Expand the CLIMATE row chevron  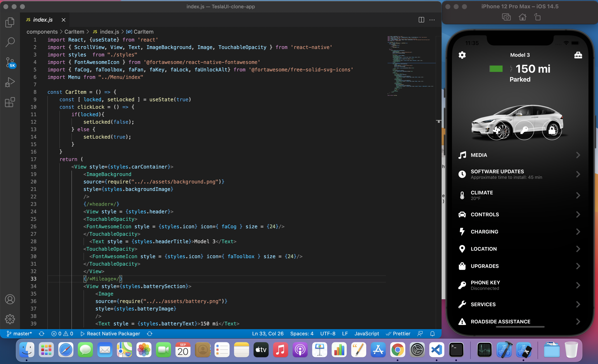[578, 195]
